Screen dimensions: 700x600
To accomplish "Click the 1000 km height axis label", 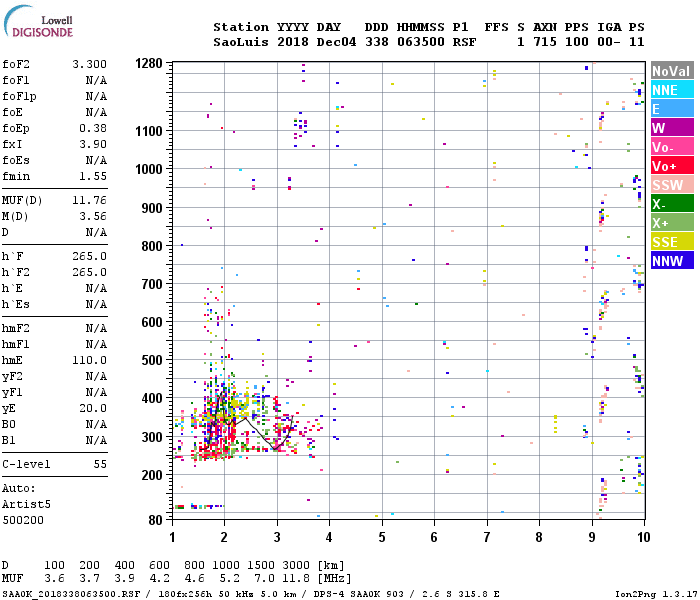I will click(149, 169).
